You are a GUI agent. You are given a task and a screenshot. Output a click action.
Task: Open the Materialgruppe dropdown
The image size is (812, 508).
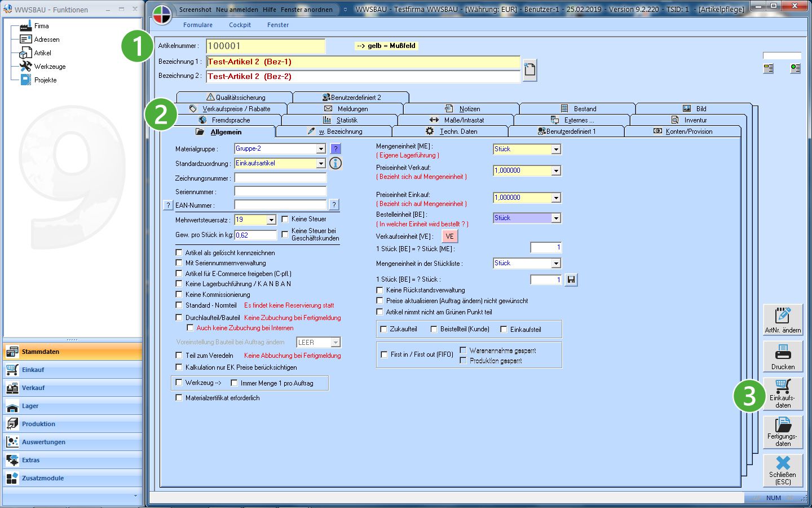tap(321, 149)
